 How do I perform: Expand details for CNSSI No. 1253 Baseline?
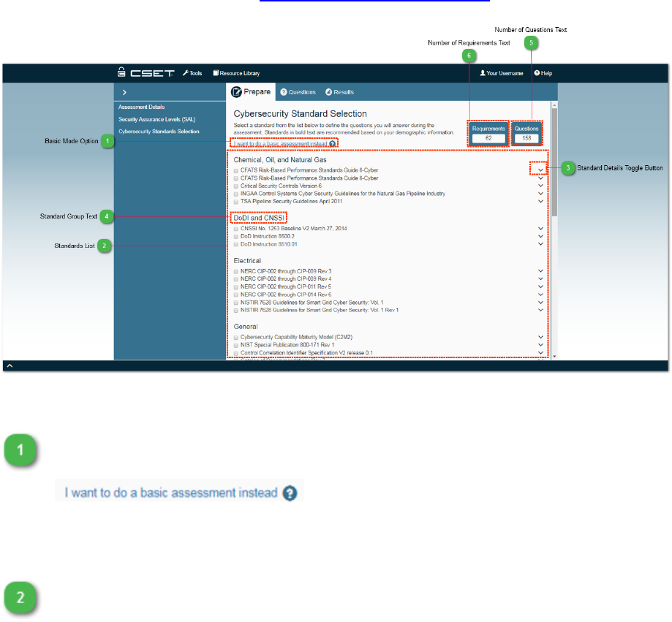coord(541,228)
